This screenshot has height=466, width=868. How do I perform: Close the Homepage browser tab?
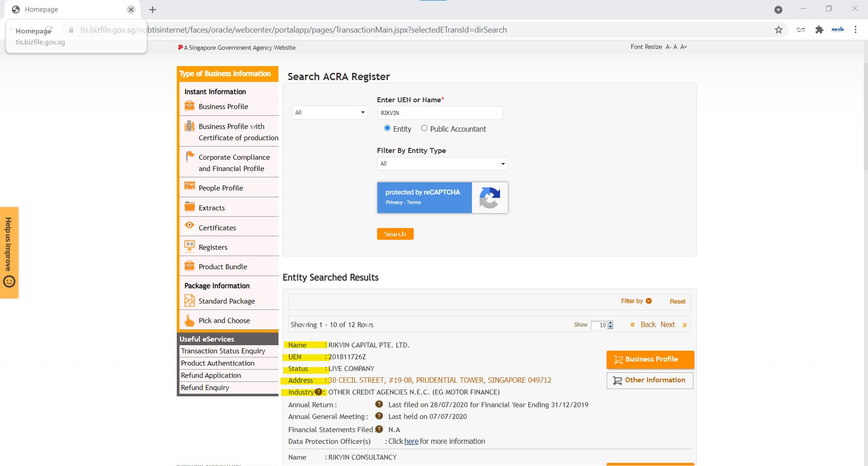point(131,10)
